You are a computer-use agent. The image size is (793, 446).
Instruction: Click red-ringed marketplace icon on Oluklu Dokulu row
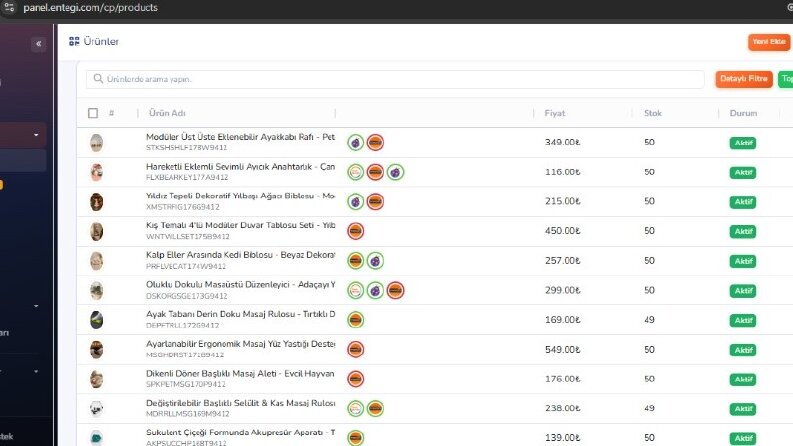point(395,290)
